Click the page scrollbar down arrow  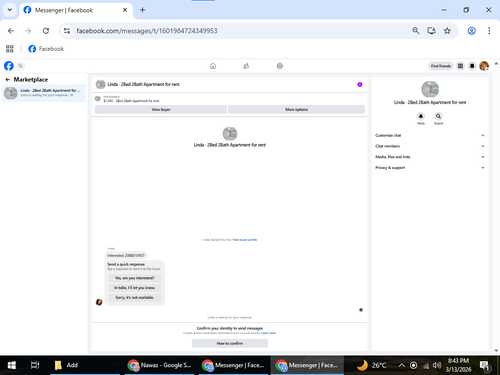click(x=496, y=350)
